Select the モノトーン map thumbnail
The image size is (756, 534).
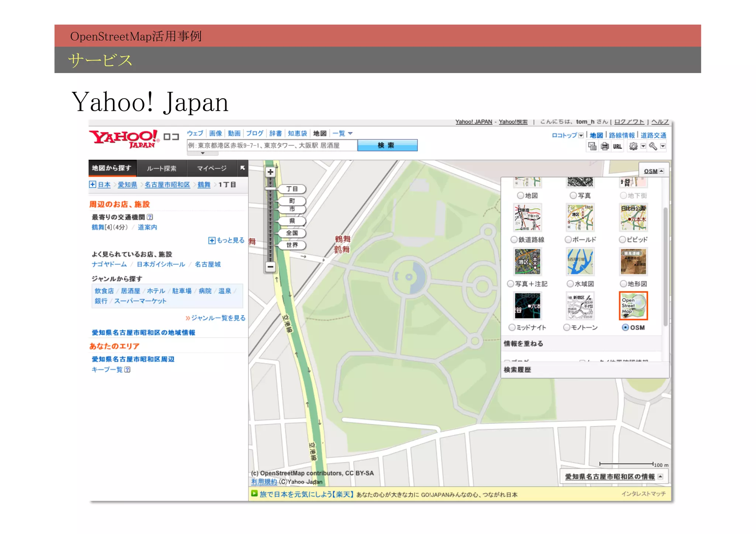point(580,306)
